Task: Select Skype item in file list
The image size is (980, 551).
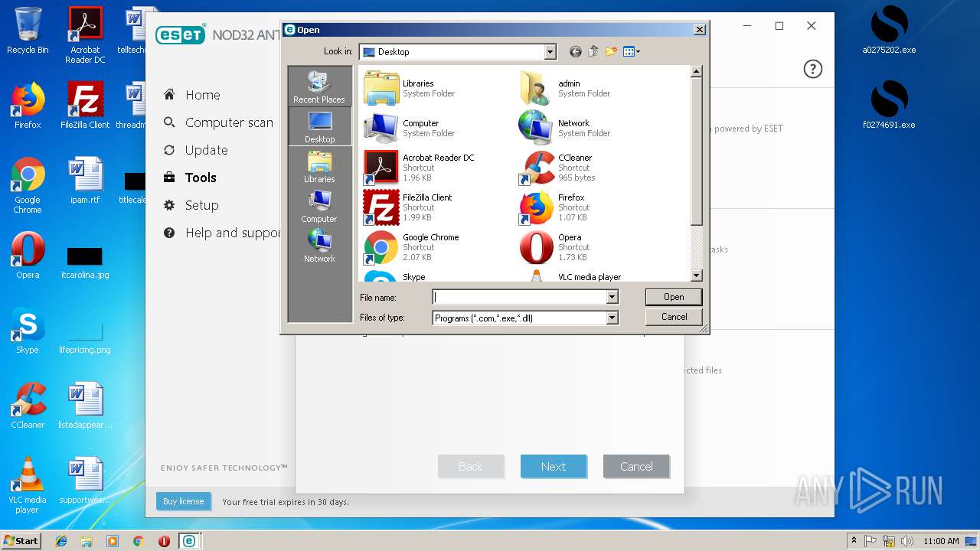Action: pos(394,276)
